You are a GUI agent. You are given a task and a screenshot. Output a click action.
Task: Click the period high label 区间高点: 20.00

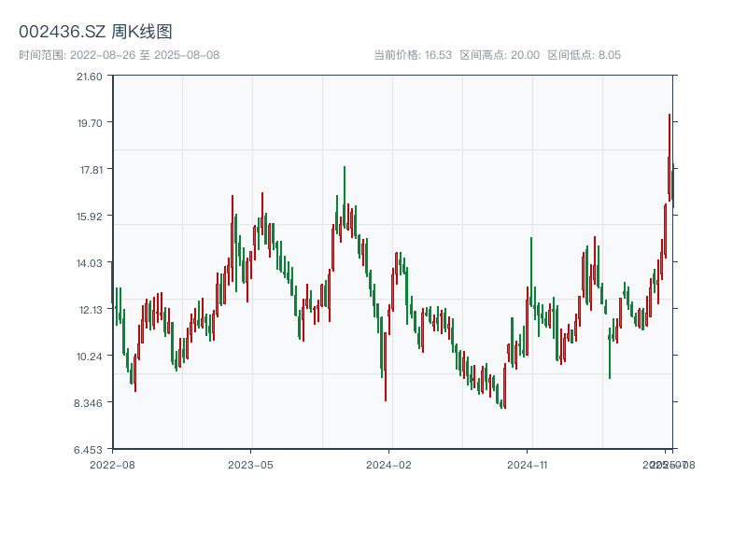coord(500,55)
